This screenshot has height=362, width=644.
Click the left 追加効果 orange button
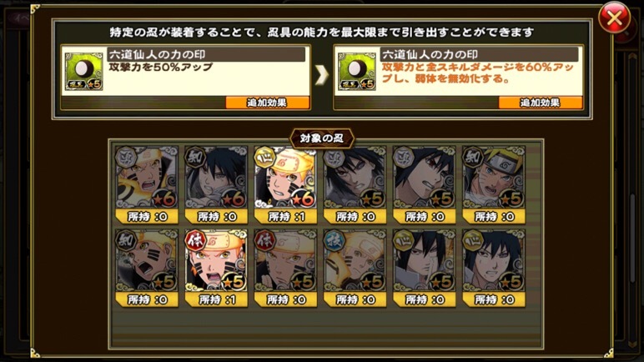pyautogui.click(x=268, y=103)
